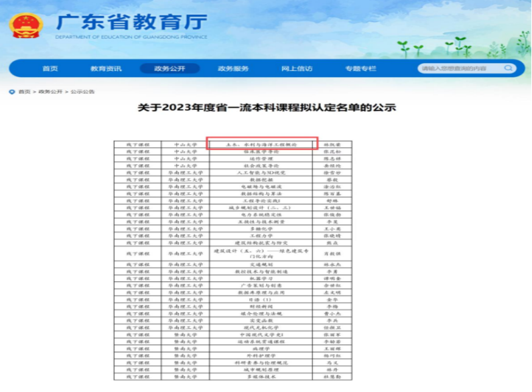Screen dimensions: 532x392
Task: Open the 网上信访 menu item
Action: (297, 68)
